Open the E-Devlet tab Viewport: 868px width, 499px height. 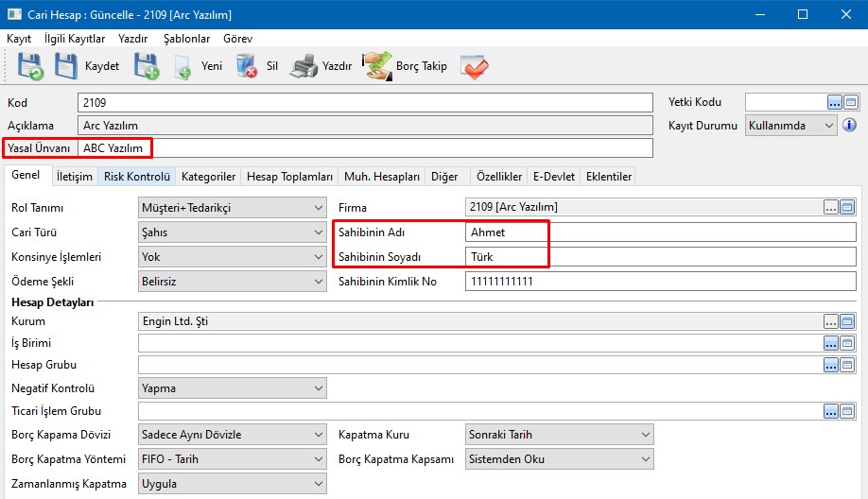[553, 177]
